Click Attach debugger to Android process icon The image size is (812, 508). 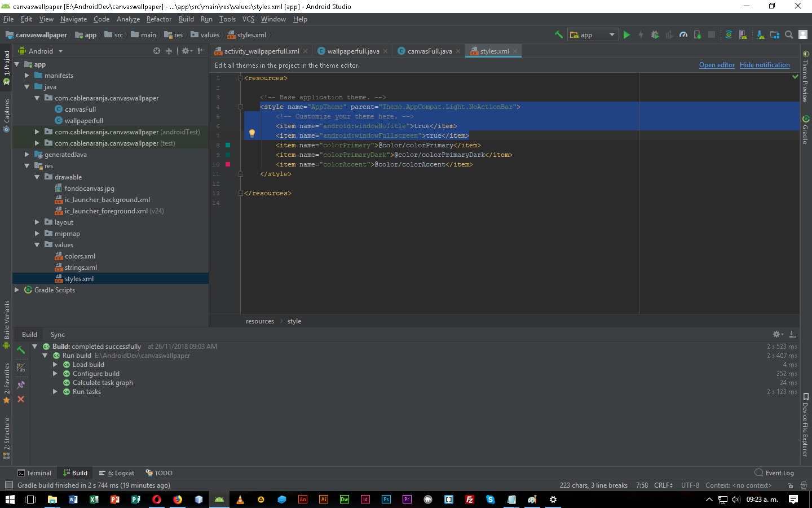(x=698, y=34)
